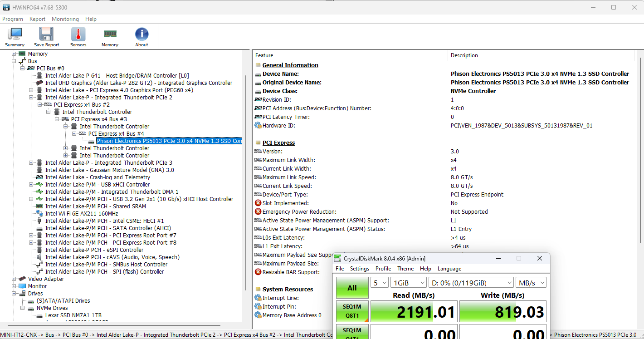Viewport: 644px width, 339px height.
Task: Select Gaussian Mixture Model (GNA) 3.0 item
Action: (x=109, y=170)
